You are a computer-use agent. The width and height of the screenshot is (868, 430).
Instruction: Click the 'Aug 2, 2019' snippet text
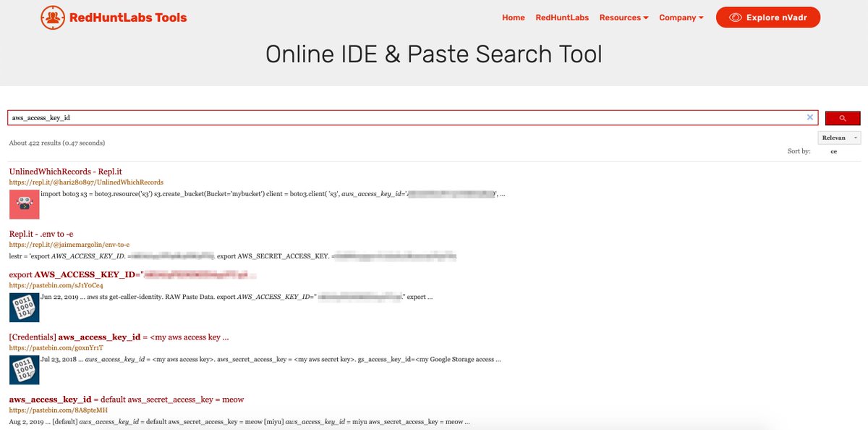pyautogui.click(x=239, y=421)
